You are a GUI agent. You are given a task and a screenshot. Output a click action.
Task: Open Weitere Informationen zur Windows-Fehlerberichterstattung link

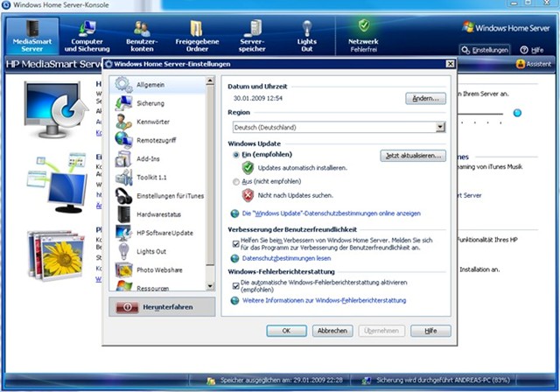coord(324,300)
